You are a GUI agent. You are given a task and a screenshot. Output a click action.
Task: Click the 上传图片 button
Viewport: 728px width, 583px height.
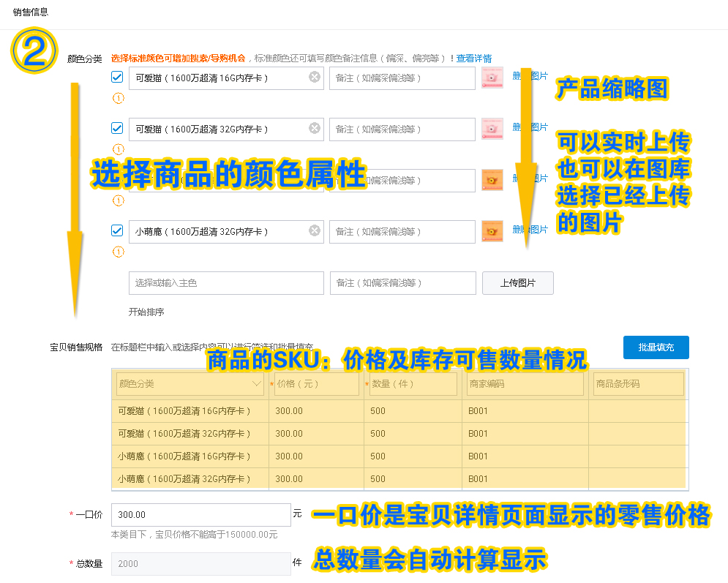(517, 283)
